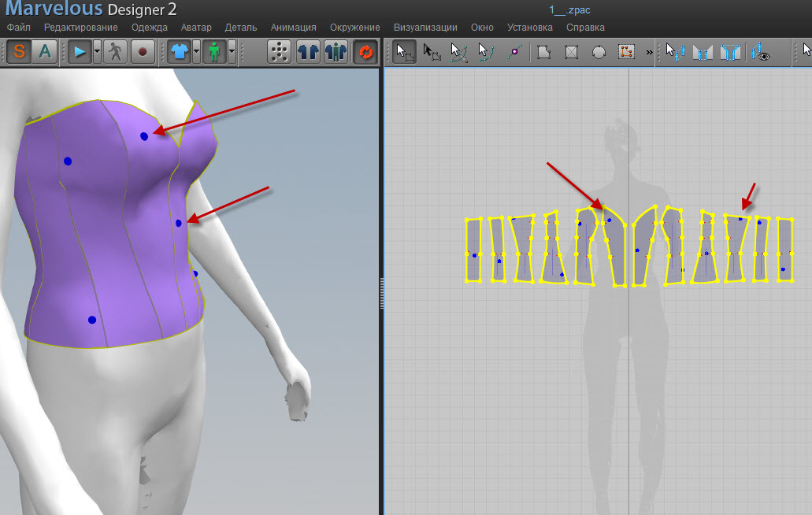Click the dotted arrangement points icon
Screen dimensions: 812x515
point(279,53)
